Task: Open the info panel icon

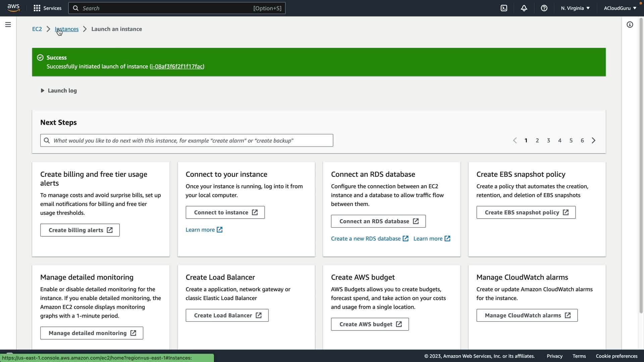Action: pyautogui.click(x=630, y=24)
